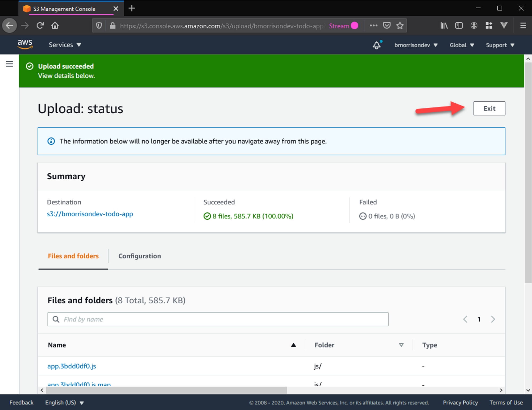
Task: Open a new browser tab
Action: (x=132, y=8)
